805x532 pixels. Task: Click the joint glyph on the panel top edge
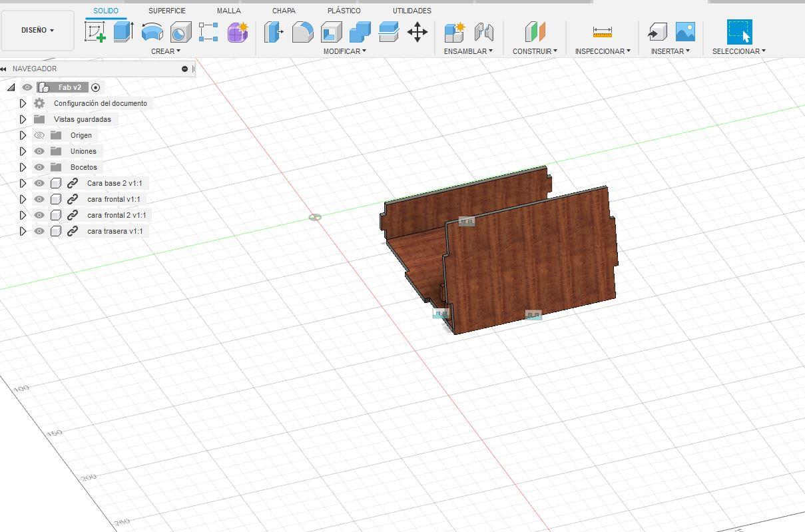click(x=467, y=221)
